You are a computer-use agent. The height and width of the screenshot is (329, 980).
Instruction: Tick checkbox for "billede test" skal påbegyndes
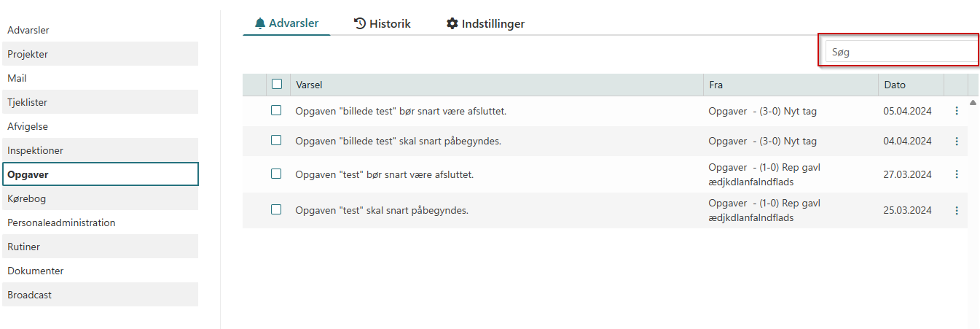[x=276, y=140]
